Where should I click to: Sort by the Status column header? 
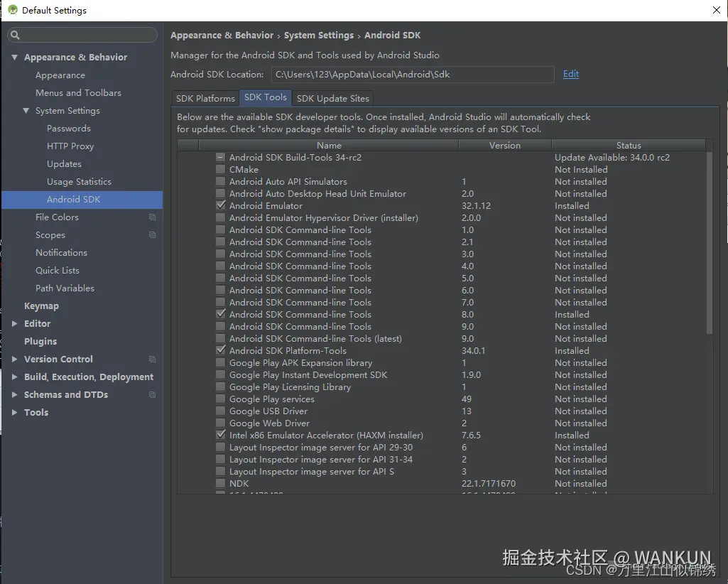(x=629, y=145)
